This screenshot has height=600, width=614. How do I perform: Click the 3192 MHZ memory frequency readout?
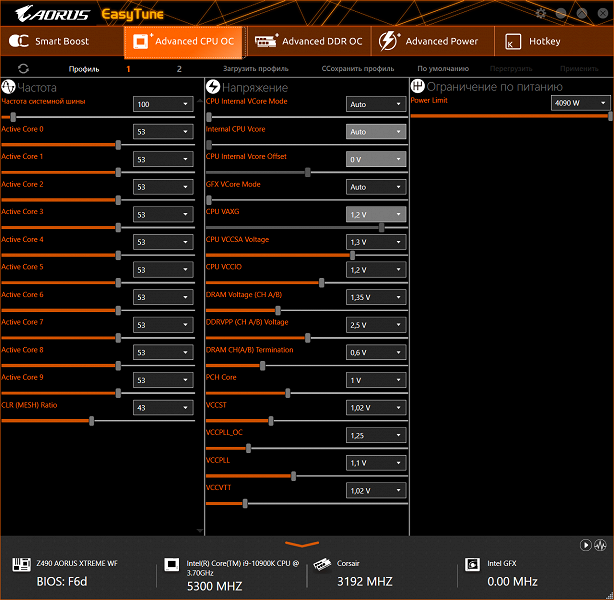[365, 582]
